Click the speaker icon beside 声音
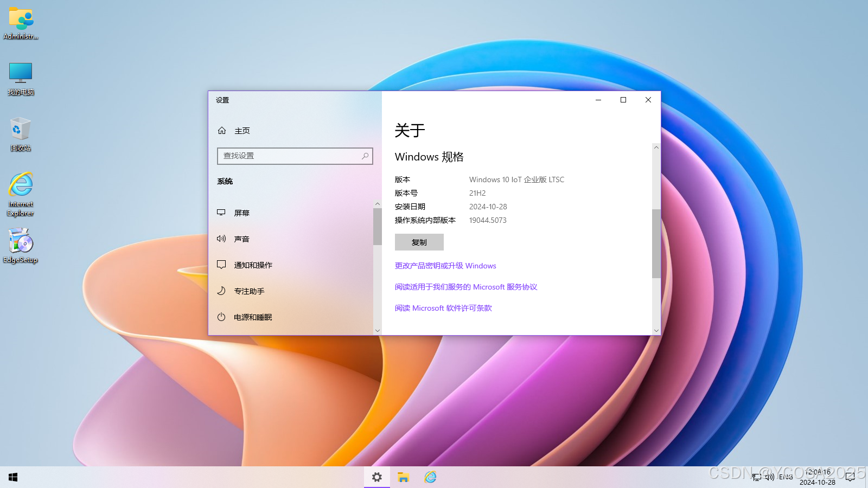Screen dimensions: 868x488 [221, 239]
